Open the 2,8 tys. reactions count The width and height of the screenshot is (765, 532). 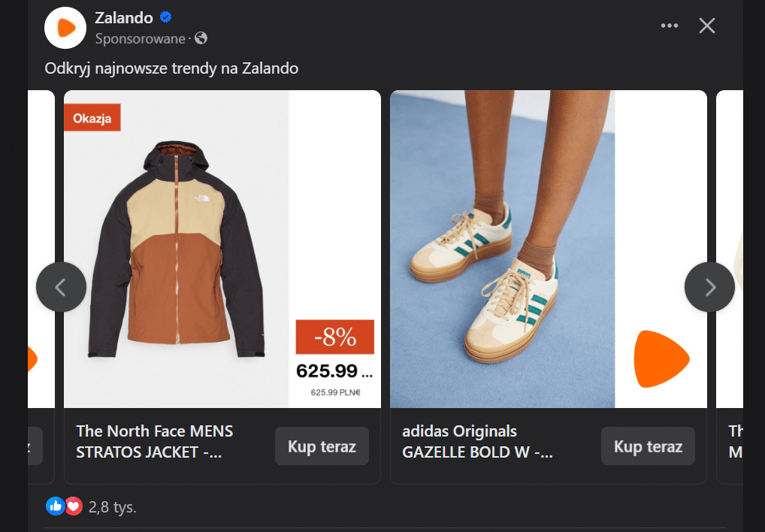[113, 507]
